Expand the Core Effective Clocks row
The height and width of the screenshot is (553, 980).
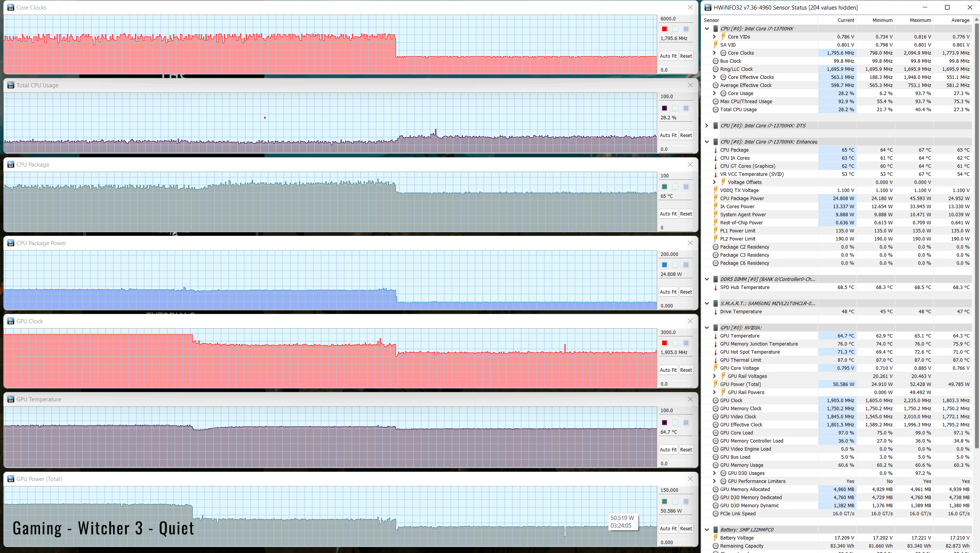pyautogui.click(x=715, y=77)
